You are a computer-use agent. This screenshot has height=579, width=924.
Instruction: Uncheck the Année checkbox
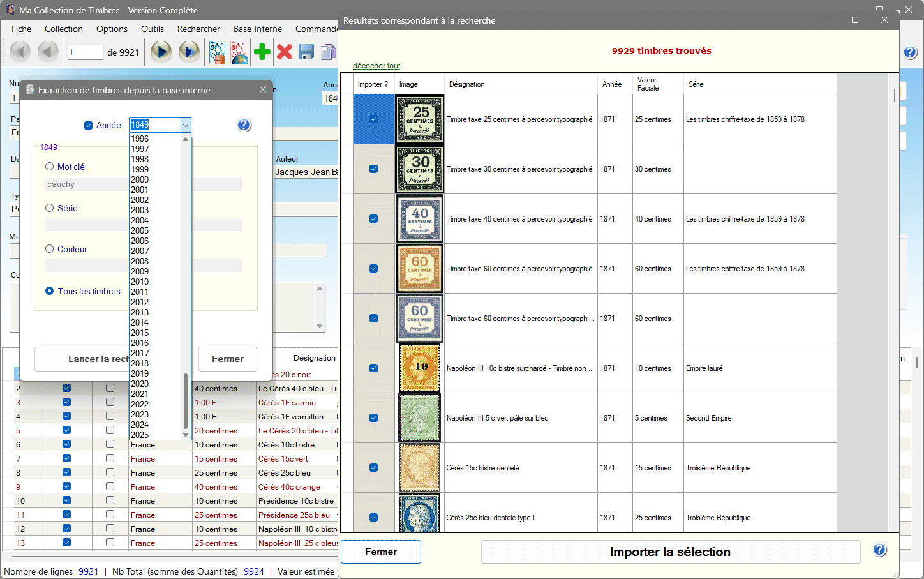[x=89, y=126]
